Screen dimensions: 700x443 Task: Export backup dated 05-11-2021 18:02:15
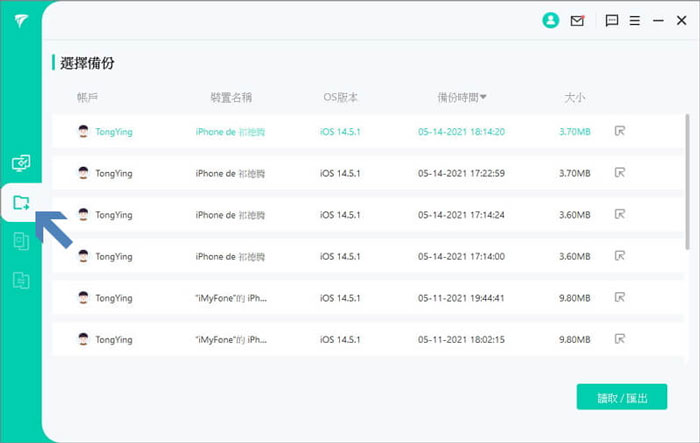click(x=620, y=339)
